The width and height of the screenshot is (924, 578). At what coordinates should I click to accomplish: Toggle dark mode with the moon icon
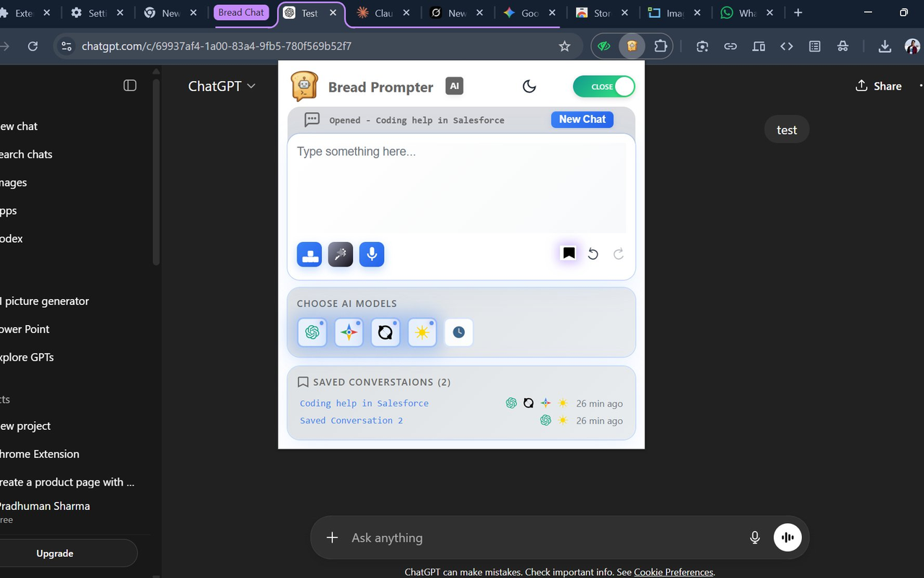pos(529,86)
